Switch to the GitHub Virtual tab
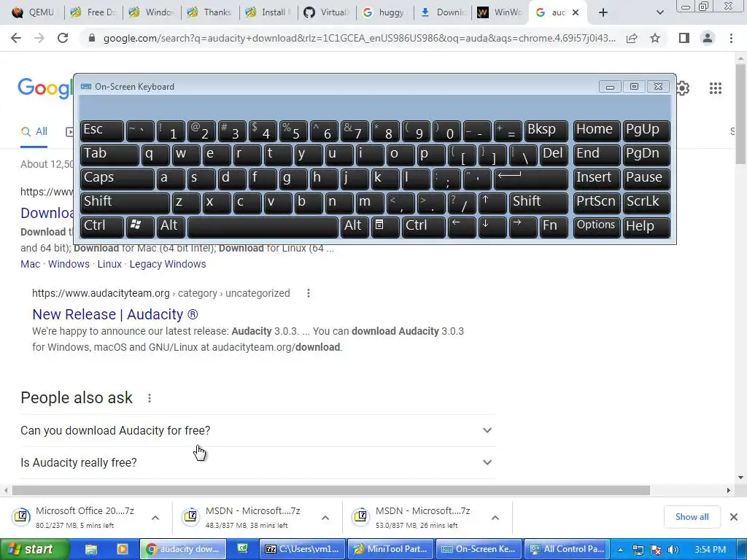This screenshot has height=560, width=747. pos(325,12)
